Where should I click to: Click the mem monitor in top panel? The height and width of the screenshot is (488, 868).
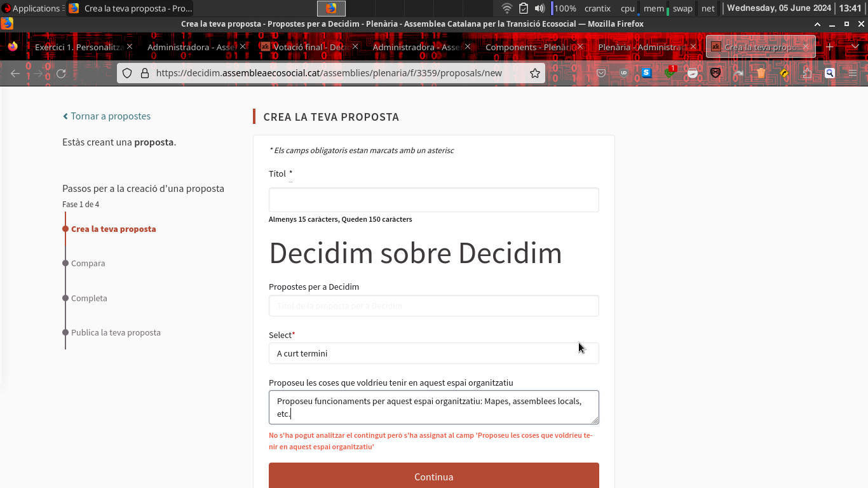[655, 8]
